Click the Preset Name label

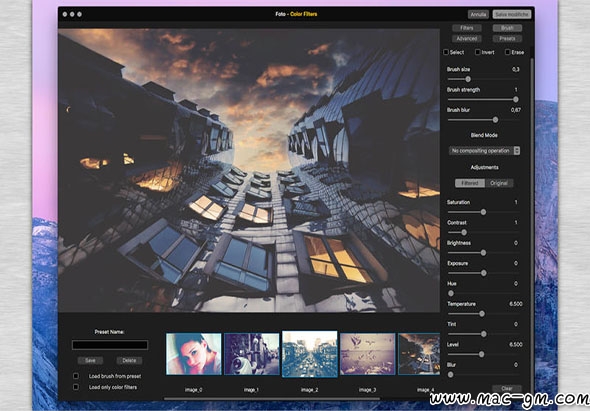tap(109, 332)
